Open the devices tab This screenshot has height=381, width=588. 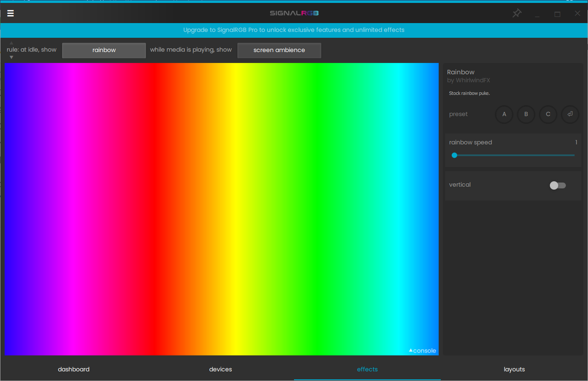(x=220, y=369)
